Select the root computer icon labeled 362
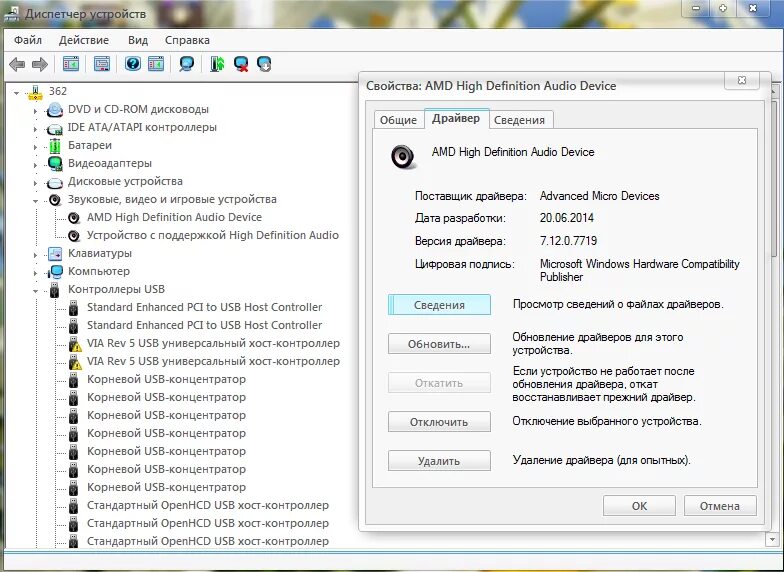784x572 pixels. tap(35, 92)
